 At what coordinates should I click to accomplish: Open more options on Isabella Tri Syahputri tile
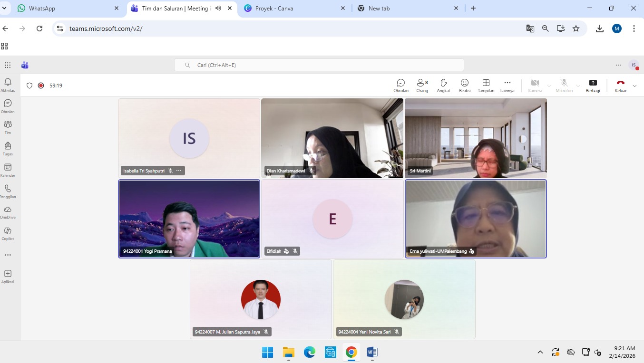(179, 171)
